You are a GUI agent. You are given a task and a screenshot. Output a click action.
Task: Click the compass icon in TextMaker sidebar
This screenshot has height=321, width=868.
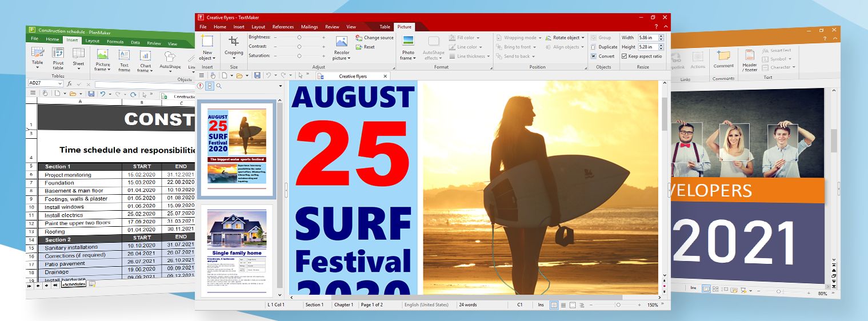(201, 86)
